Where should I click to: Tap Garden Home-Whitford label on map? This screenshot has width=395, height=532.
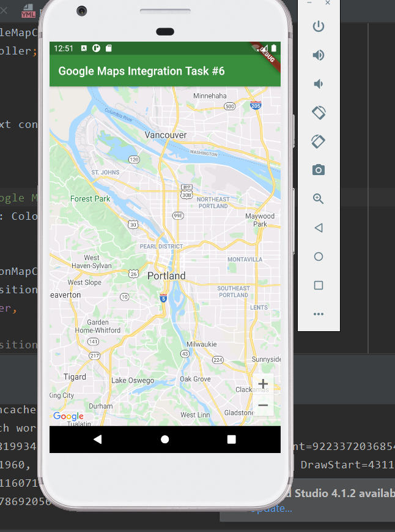[98, 326]
